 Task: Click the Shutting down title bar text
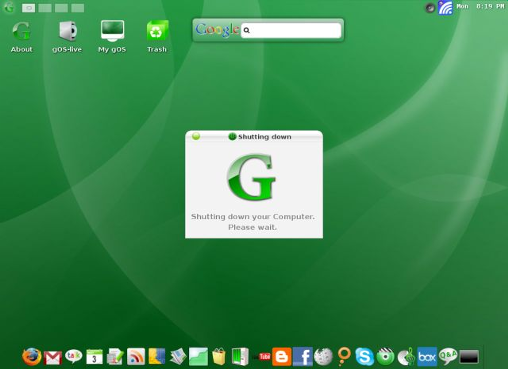265,137
